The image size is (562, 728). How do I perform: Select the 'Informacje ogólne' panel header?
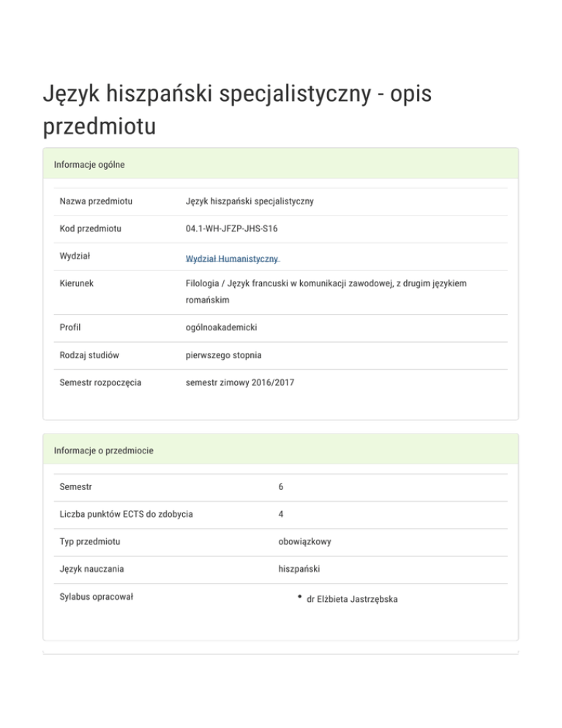(x=89, y=165)
